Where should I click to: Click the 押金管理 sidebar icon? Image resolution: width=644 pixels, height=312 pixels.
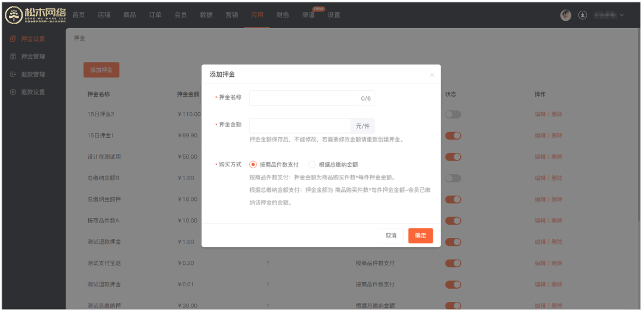pos(13,57)
